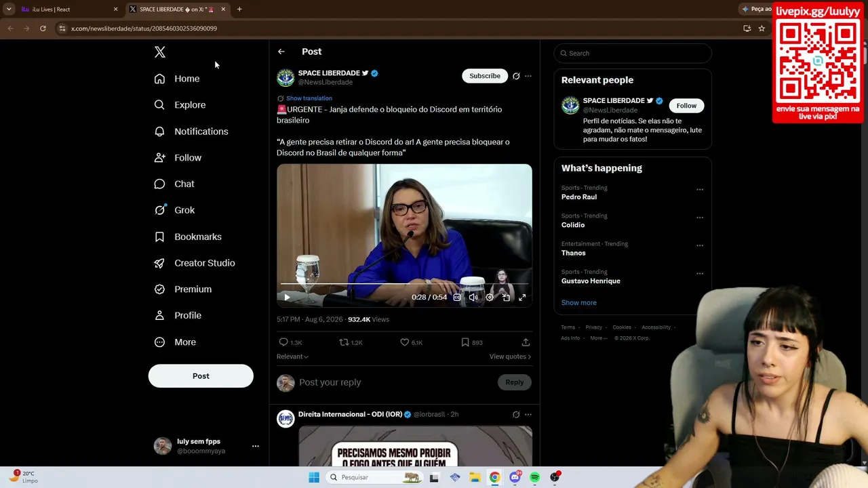The height and width of the screenshot is (488, 868).
Task: Open options for Thanos trend
Action: click(700, 245)
